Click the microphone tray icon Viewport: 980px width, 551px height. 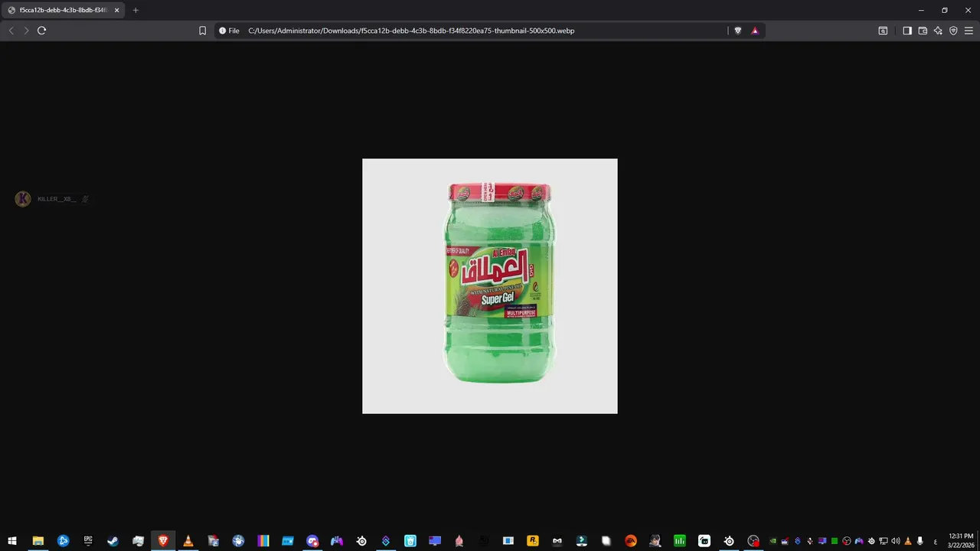(x=920, y=541)
